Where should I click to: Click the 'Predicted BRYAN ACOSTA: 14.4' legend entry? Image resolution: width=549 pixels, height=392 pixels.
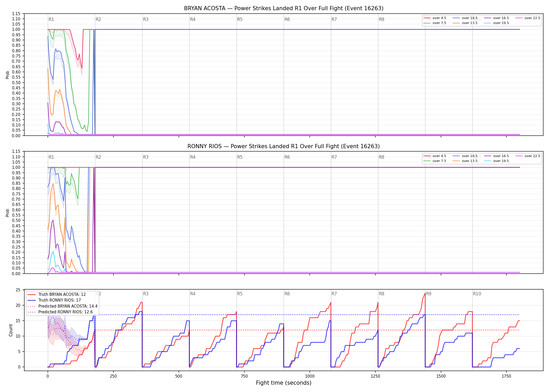pos(62,306)
